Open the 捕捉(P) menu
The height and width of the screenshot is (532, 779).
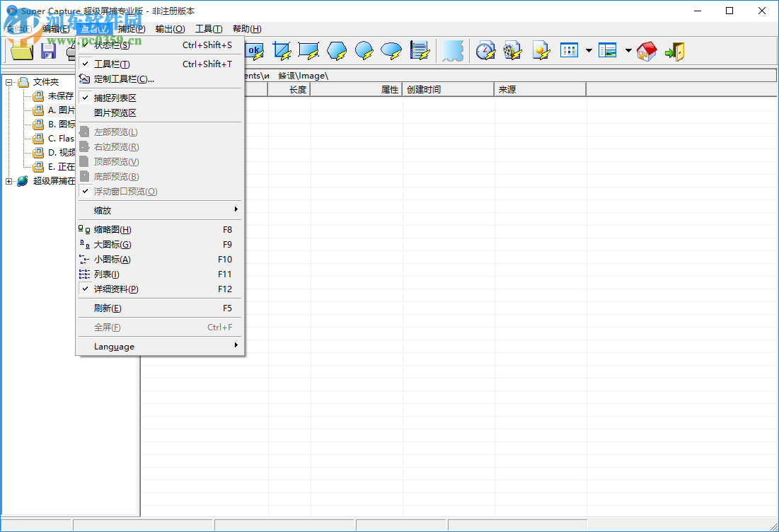[131, 28]
